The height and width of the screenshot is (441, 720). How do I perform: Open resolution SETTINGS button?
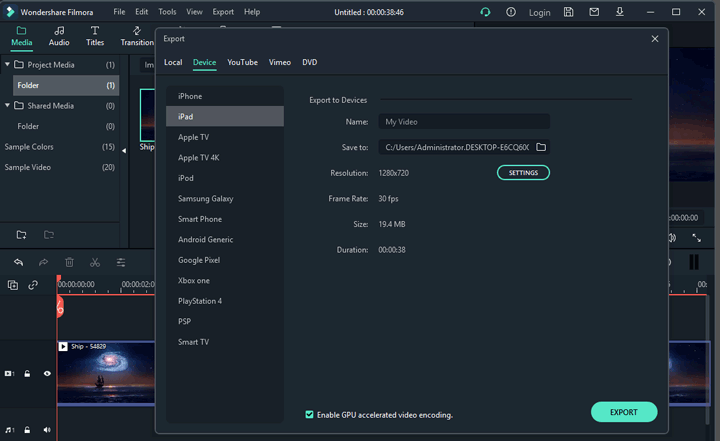pos(523,173)
